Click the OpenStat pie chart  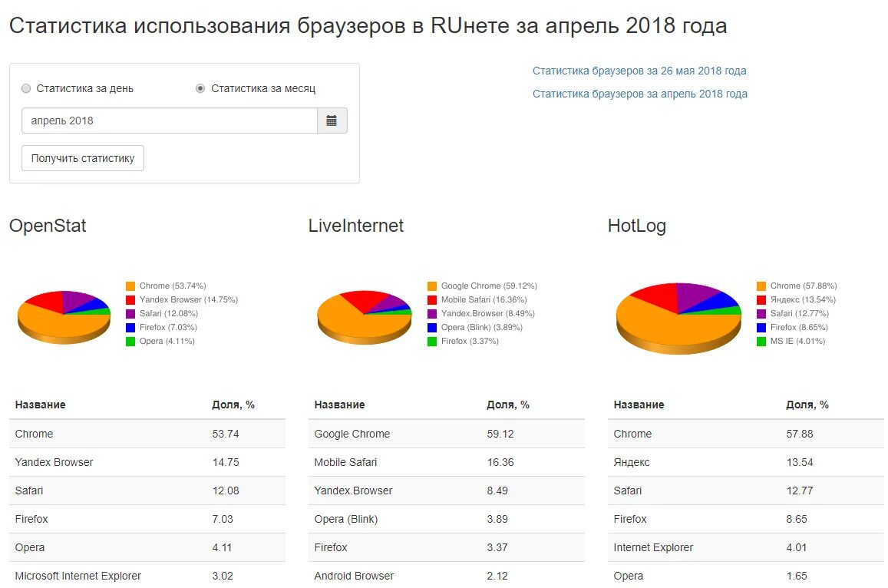pos(64,317)
